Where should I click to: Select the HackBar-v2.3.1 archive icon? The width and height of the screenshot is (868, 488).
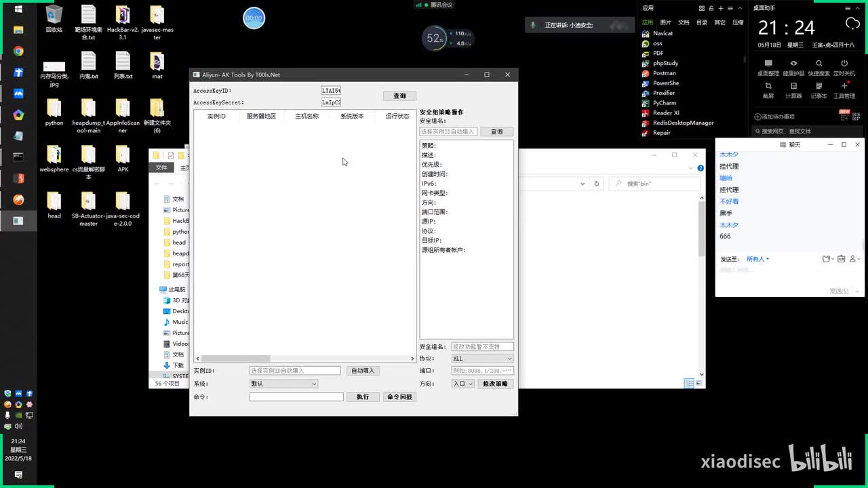pos(123,23)
